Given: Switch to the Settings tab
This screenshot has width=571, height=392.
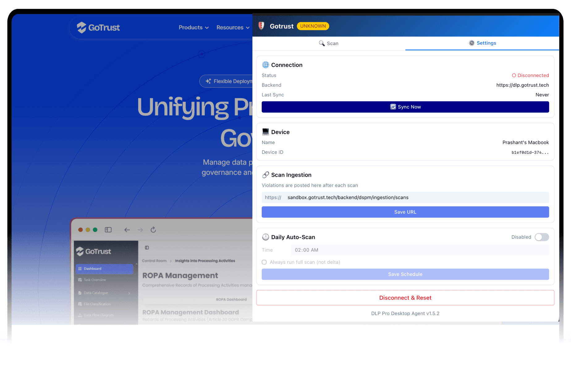Looking at the screenshot, I should point(482,43).
